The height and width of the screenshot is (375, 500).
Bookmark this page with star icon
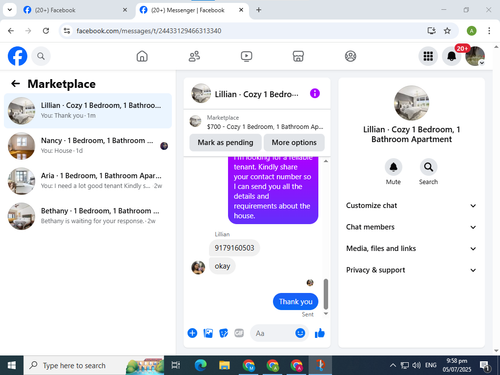(447, 31)
